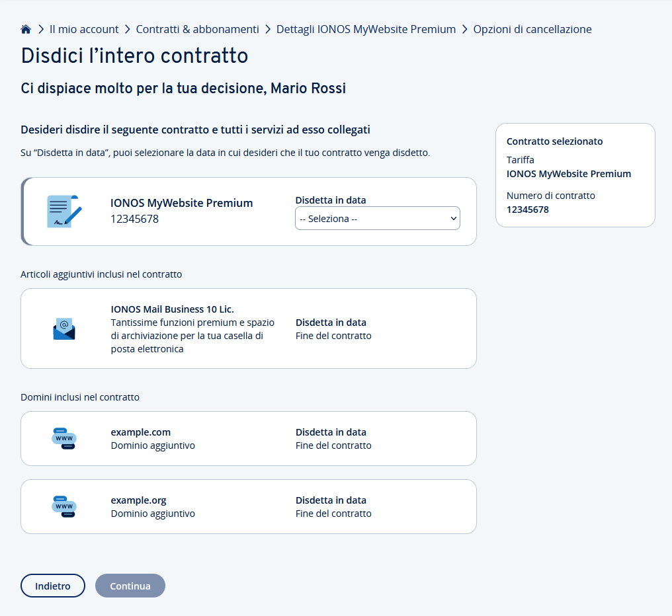
Task: Click 'Dominio aggiuntivo' under example.com
Action: (153, 445)
